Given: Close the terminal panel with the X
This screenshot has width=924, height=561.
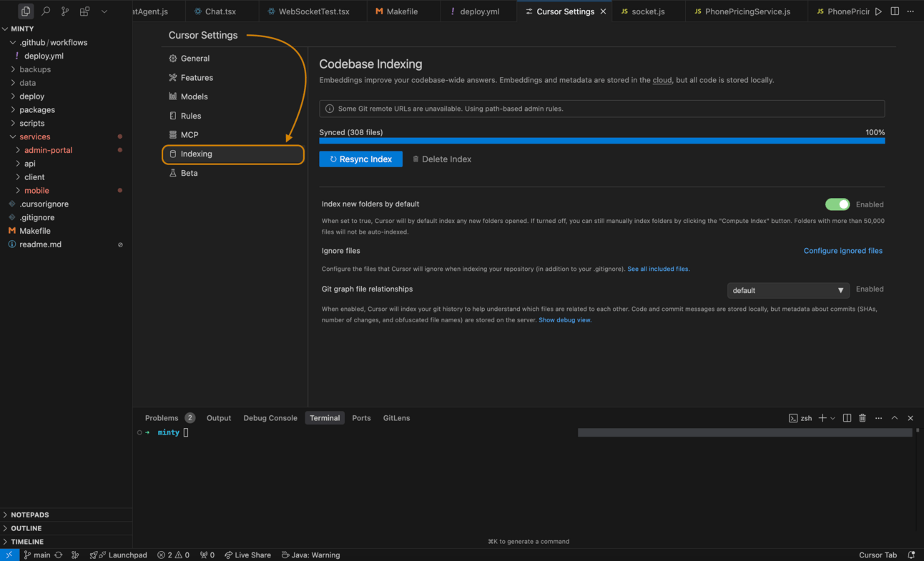Looking at the screenshot, I should coord(910,418).
